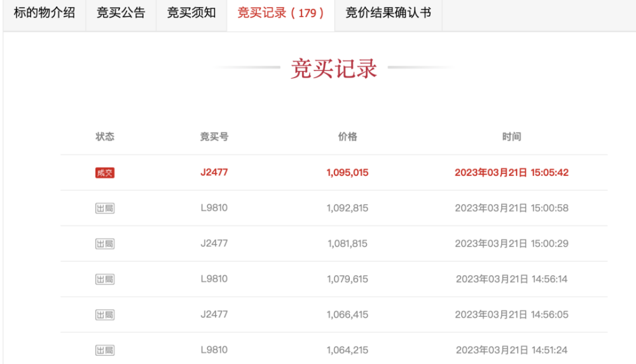
Task: Click 出局 badge for 1,064,215 bid
Action: (105, 350)
